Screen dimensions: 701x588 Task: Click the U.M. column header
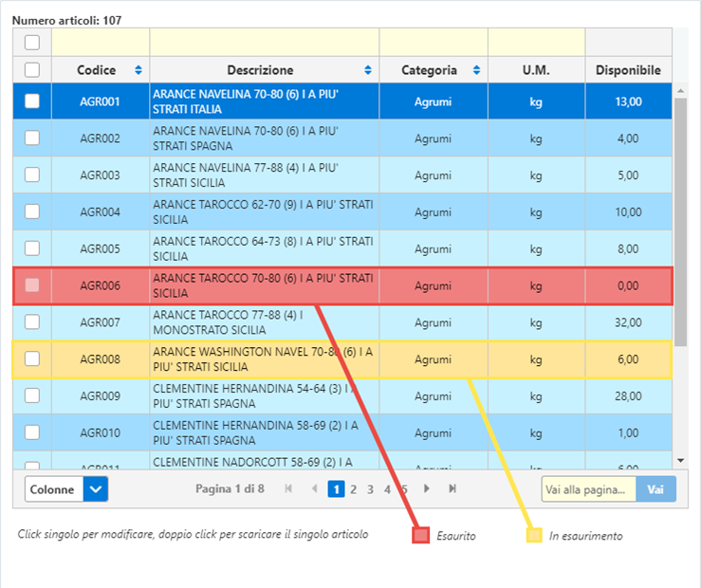click(x=537, y=70)
